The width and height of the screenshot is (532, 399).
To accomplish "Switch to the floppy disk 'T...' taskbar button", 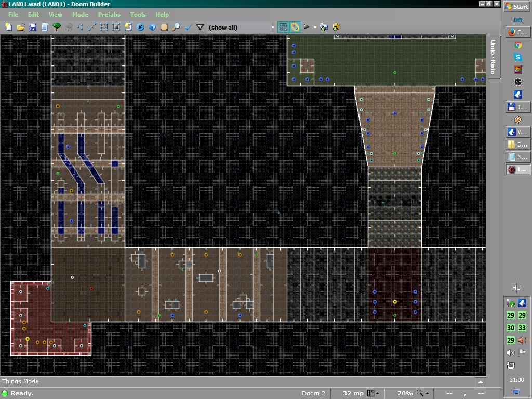I will point(518,107).
